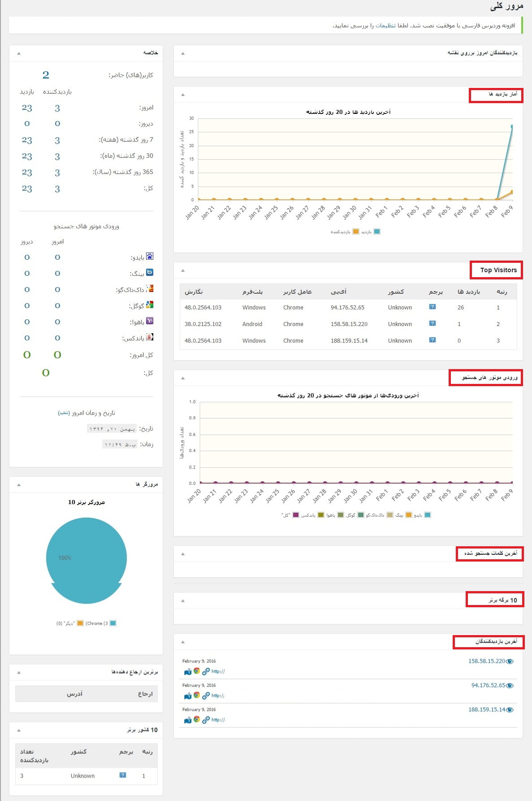This screenshot has width=532, height=801.
Task: Click the online users count 2
Action: [46, 75]
